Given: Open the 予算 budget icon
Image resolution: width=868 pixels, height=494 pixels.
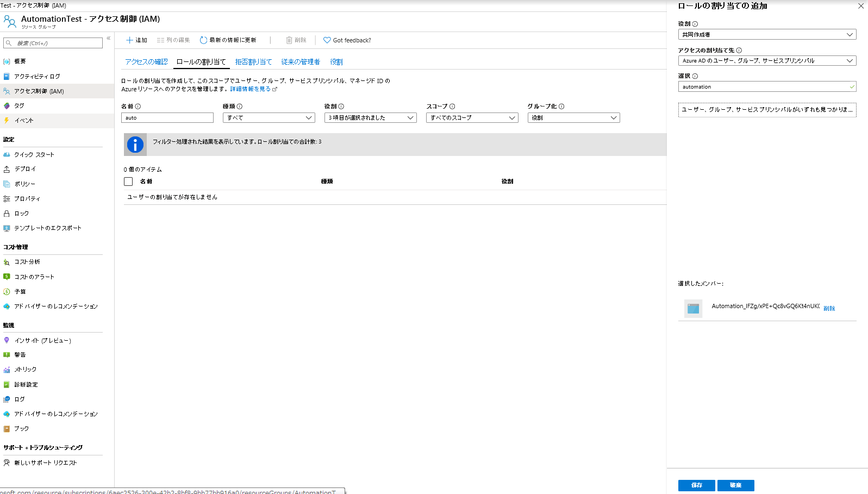Looking at the screenshot, I should click(7, 292).
